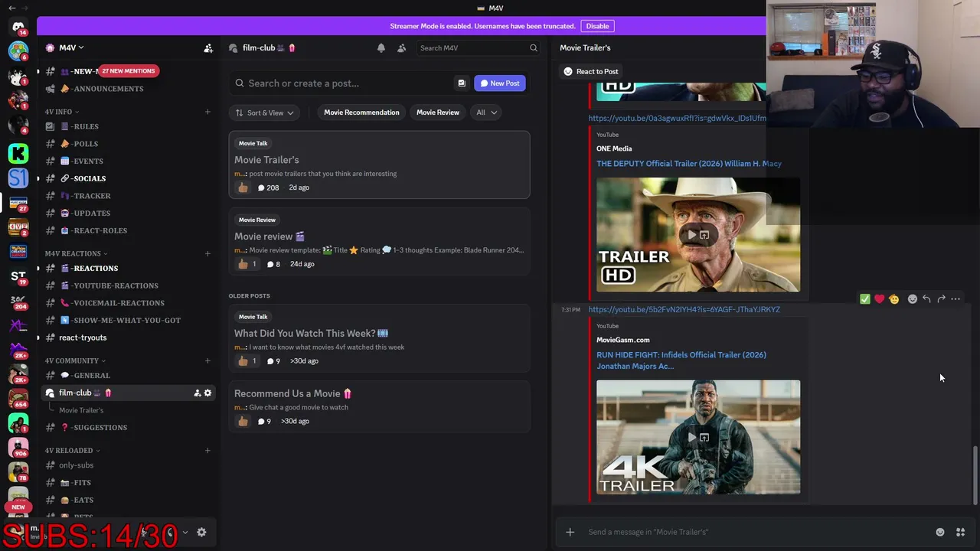Add channel to M4V REACTIONS category
This screenshot has width=980, height=551.
[x=207, y=253]
